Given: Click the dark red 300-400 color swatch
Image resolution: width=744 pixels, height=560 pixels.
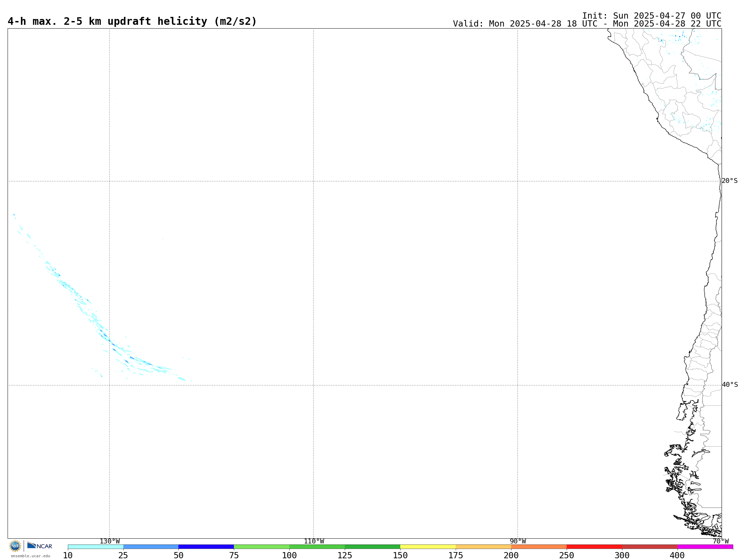Looking at the screenshot, I should [x=650, y=547].
